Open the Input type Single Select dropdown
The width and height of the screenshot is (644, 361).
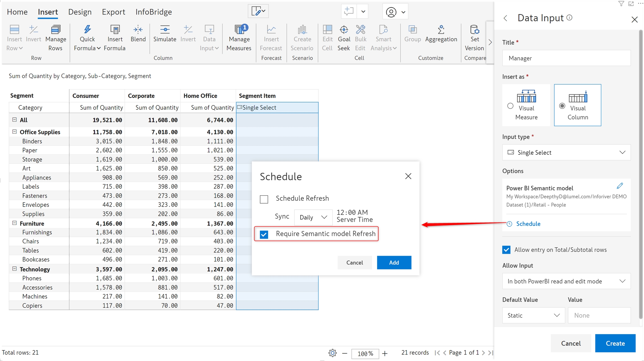[566, 152]
